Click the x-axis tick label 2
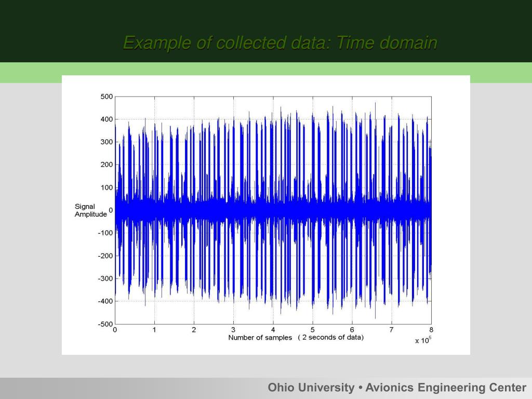 [x=194, y=330]
